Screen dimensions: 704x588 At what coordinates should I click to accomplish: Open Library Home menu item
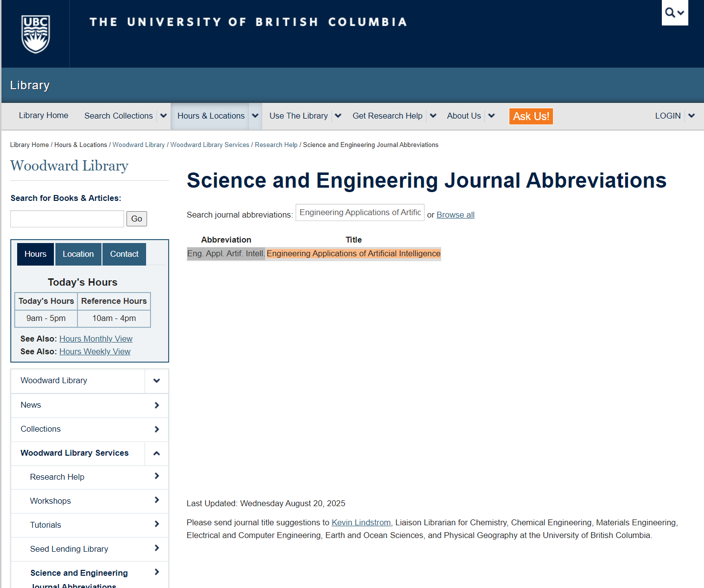tap(44, 116)
